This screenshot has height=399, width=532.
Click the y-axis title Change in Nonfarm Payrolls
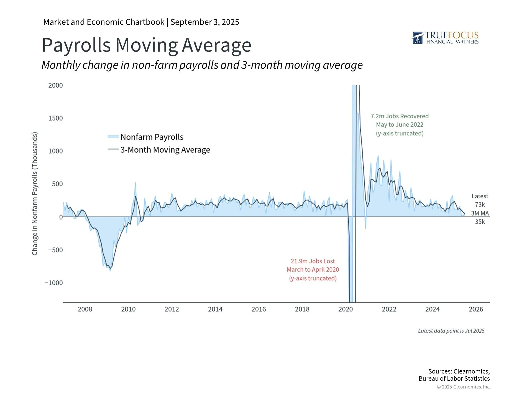pos(35,193)
